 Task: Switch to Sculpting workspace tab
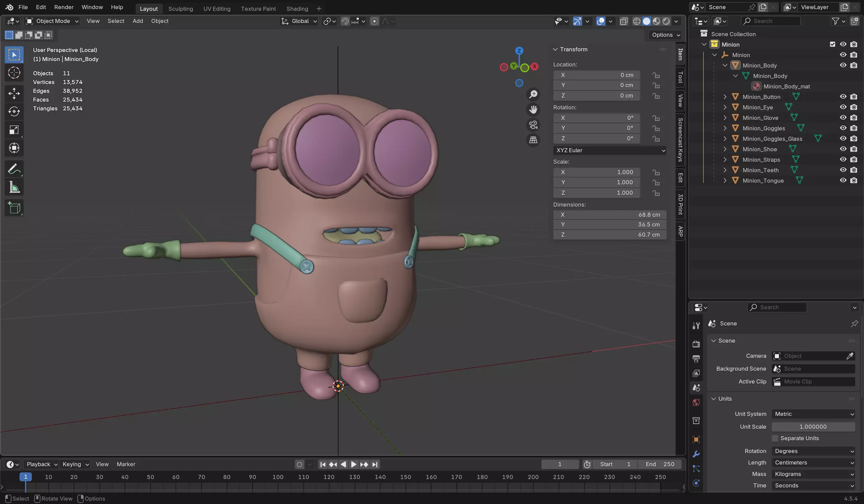(181, 9)
